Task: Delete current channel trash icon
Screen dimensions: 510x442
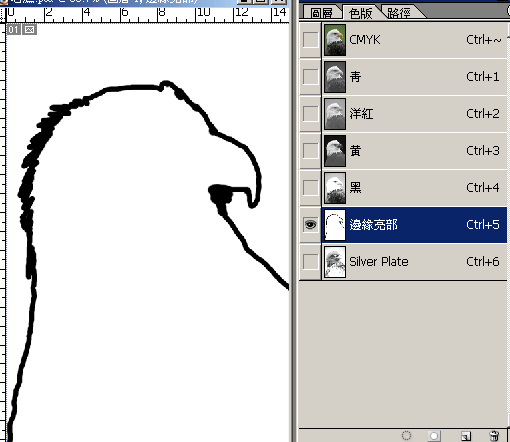Action: [x=494, y=436]
